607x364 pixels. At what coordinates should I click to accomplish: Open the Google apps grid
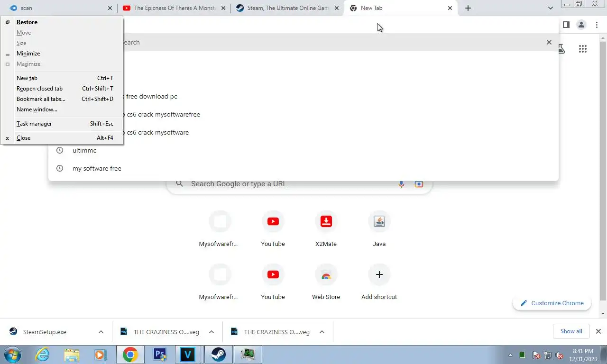tap(583, 49)
